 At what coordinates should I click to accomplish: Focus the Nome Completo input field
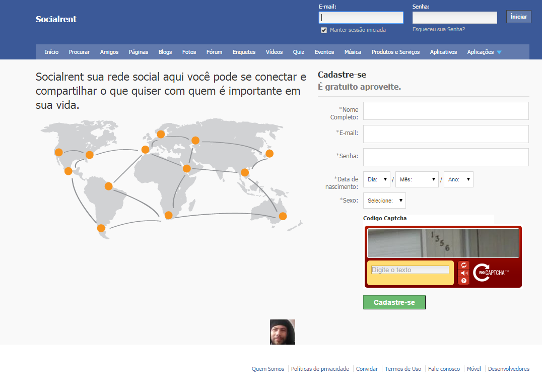(x=445, y=111)
